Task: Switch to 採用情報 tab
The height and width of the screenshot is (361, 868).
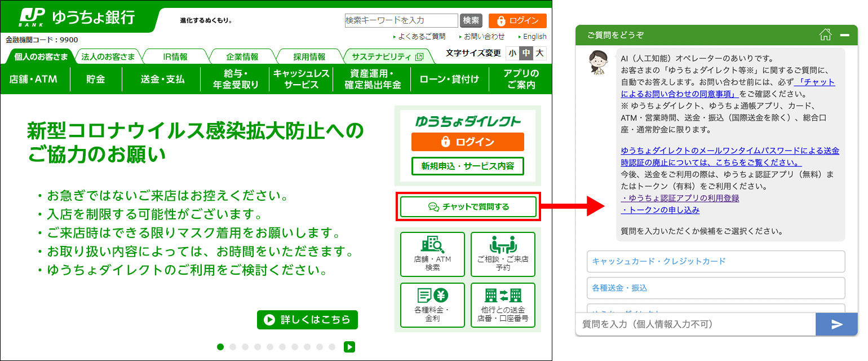Action: (x=309, y=57)
